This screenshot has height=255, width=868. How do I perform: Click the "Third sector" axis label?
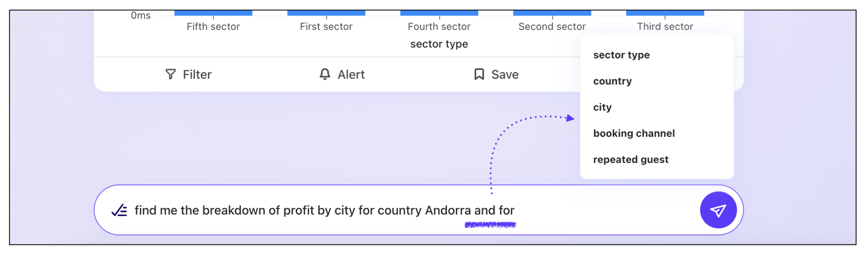click(665, 27)
